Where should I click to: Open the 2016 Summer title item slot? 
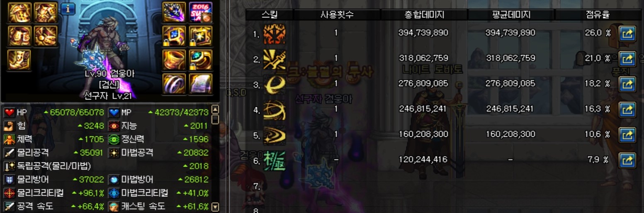coord(201,12)
